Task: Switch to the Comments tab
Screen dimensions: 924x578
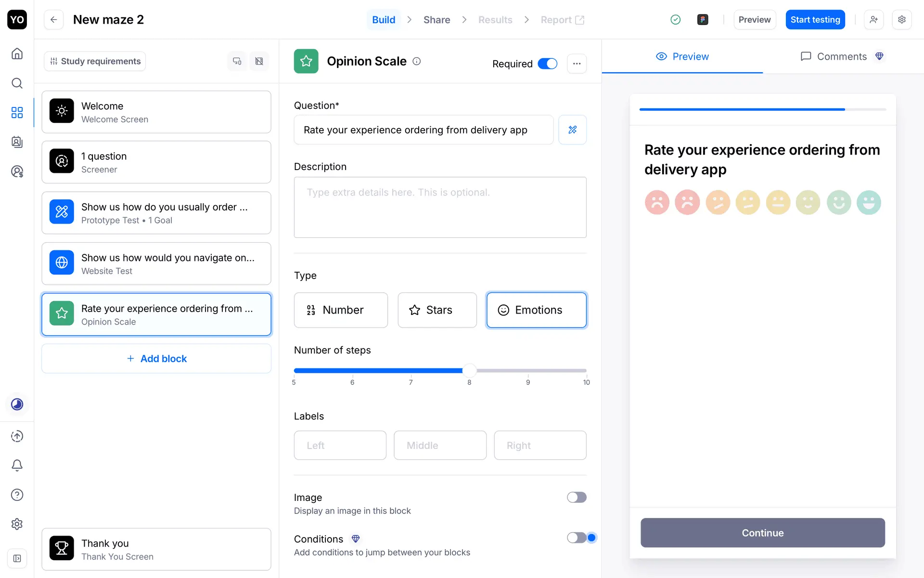Action: [x=842, y=56]
